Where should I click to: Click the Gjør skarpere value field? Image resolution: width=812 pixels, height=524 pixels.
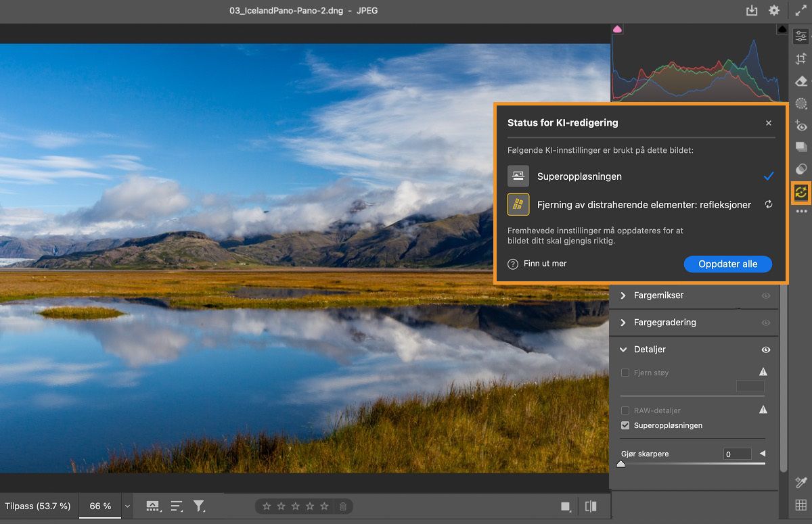click(738, 454)
